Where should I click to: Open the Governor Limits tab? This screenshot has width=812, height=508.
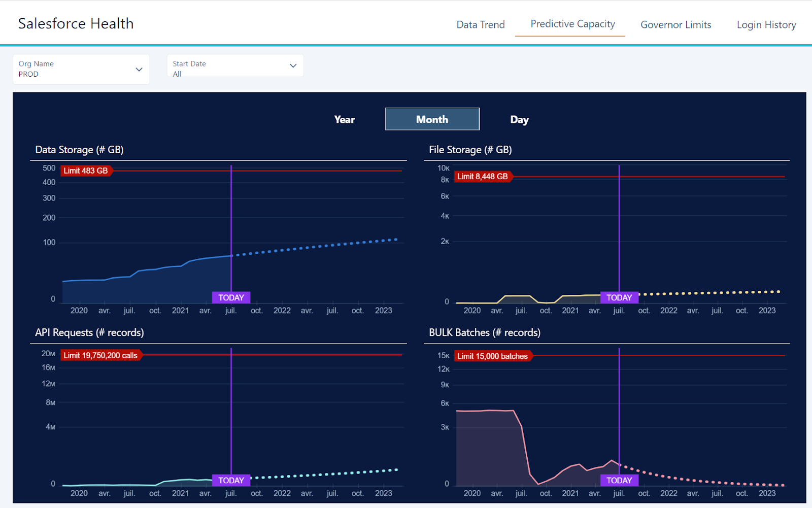click(675, 24)
